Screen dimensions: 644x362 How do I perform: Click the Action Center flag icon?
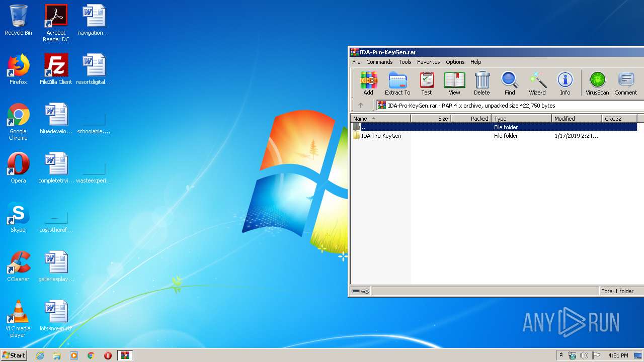596,355
